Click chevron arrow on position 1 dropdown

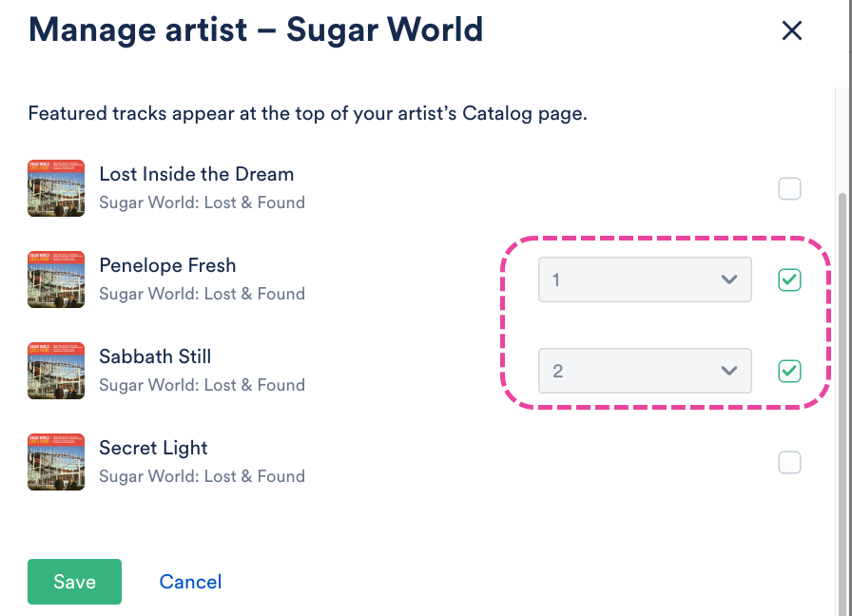729,279
